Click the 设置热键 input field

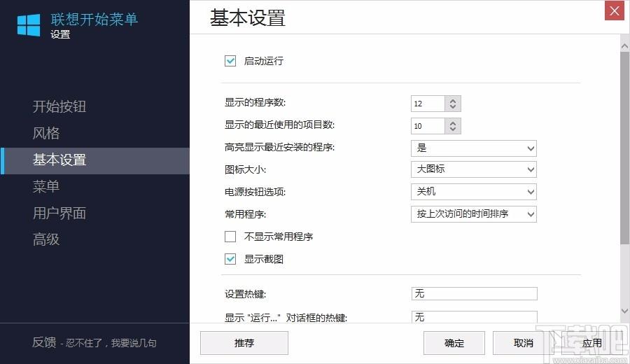pos(474,294)
